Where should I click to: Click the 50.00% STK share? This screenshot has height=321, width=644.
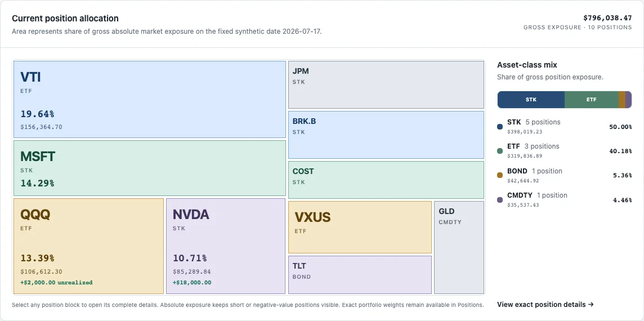tap(620, 127)
